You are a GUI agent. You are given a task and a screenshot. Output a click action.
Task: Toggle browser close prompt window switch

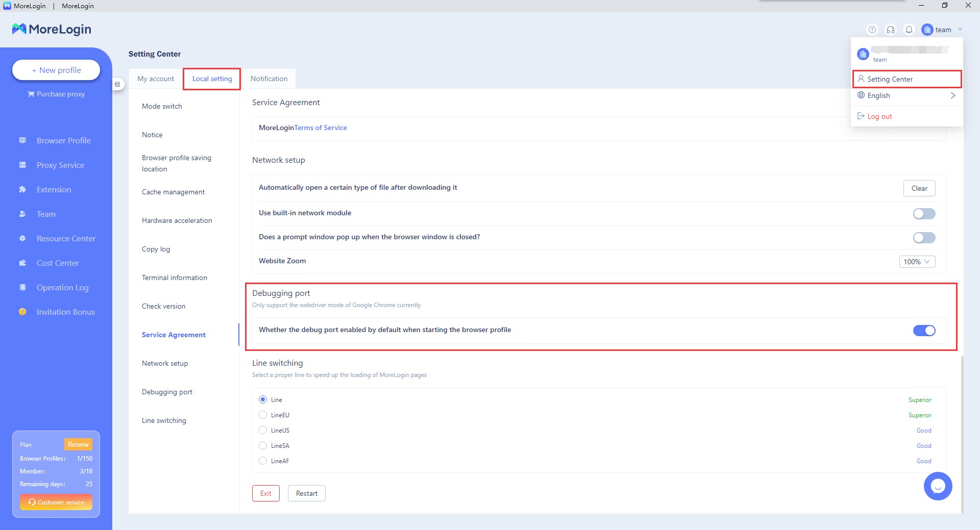pos(924,238)
